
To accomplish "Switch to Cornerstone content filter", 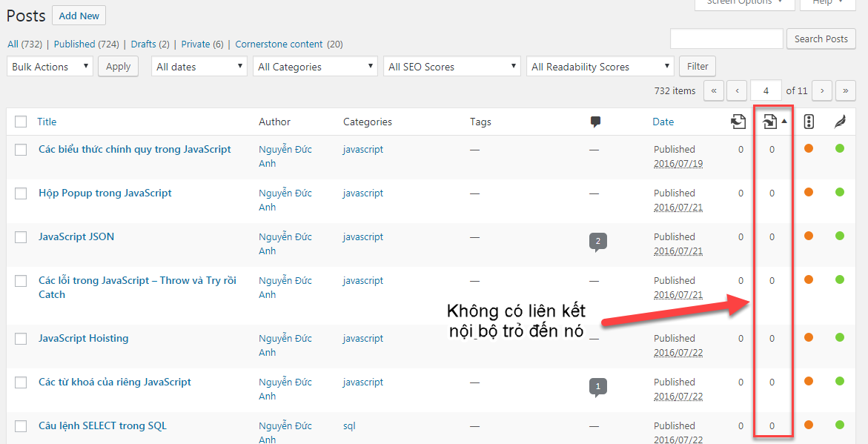I will (288, 44).
